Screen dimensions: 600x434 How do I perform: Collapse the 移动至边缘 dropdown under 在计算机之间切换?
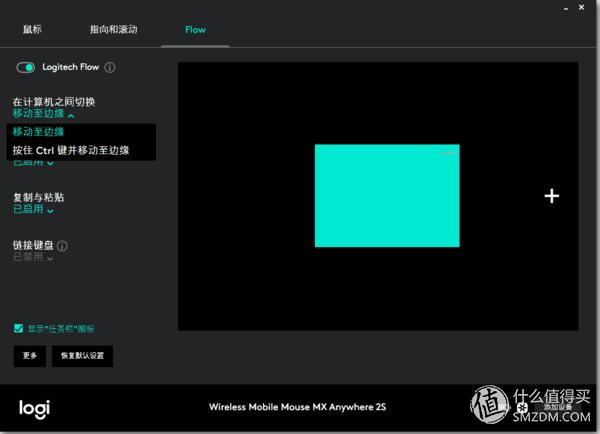[x=44, y=114]
